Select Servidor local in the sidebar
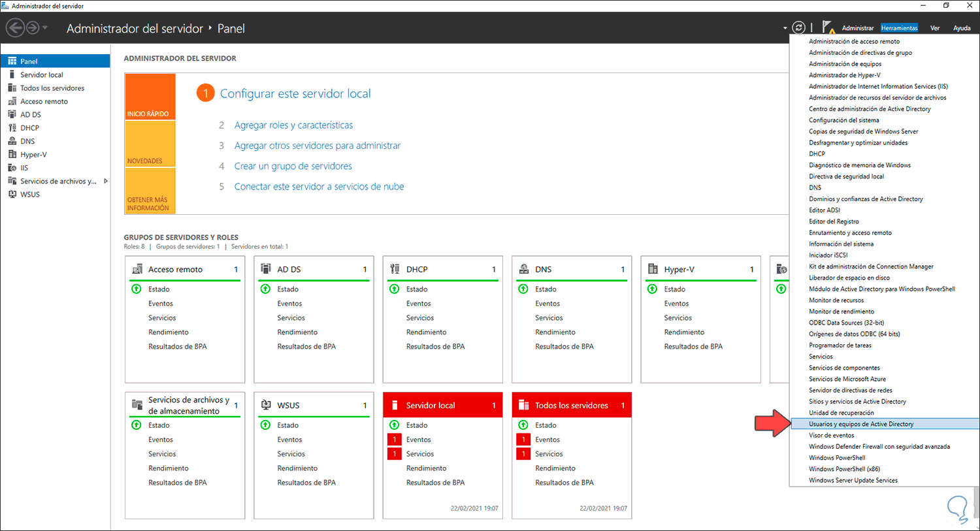Viewport: 980px width, 531px height. (42, 74)
